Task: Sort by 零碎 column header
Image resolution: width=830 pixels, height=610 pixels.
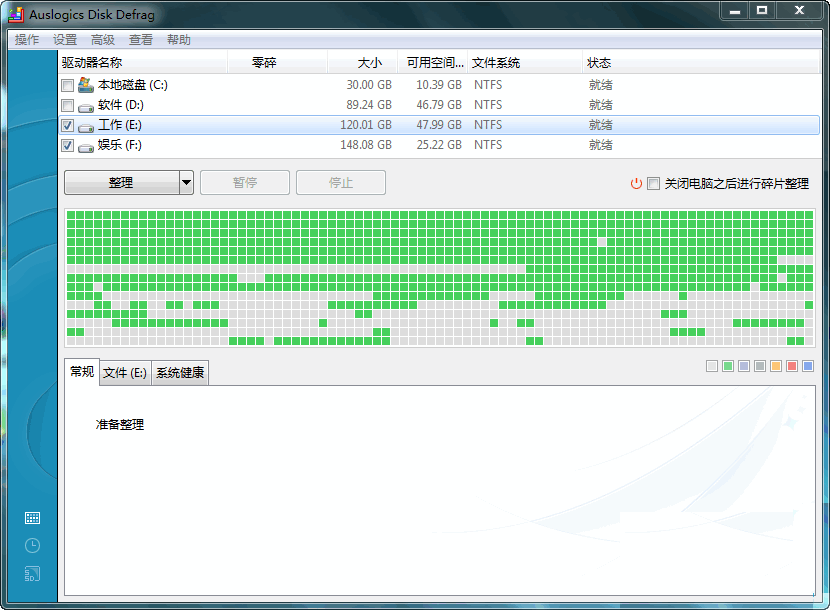Action: pyautogui.click(x=277, y=62)
